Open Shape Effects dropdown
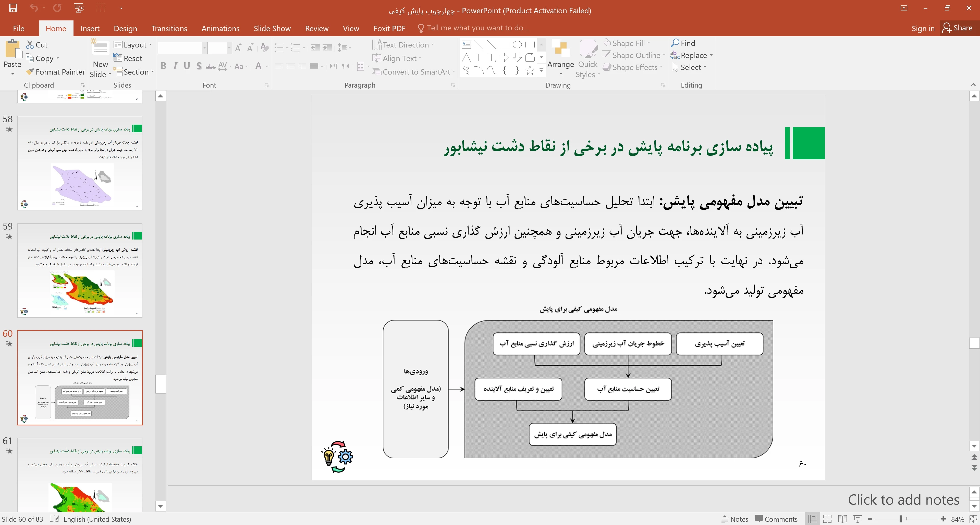The image size is (980, 525). click(633, 67)
